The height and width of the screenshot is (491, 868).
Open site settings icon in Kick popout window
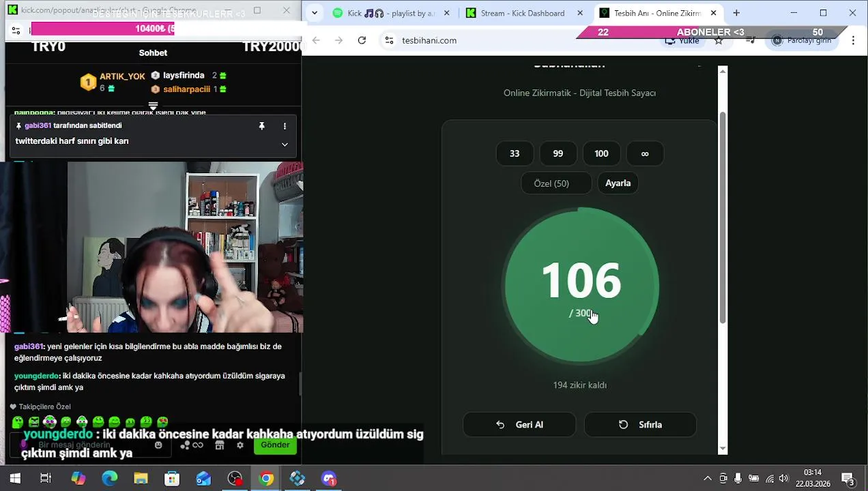coord(16,30)
